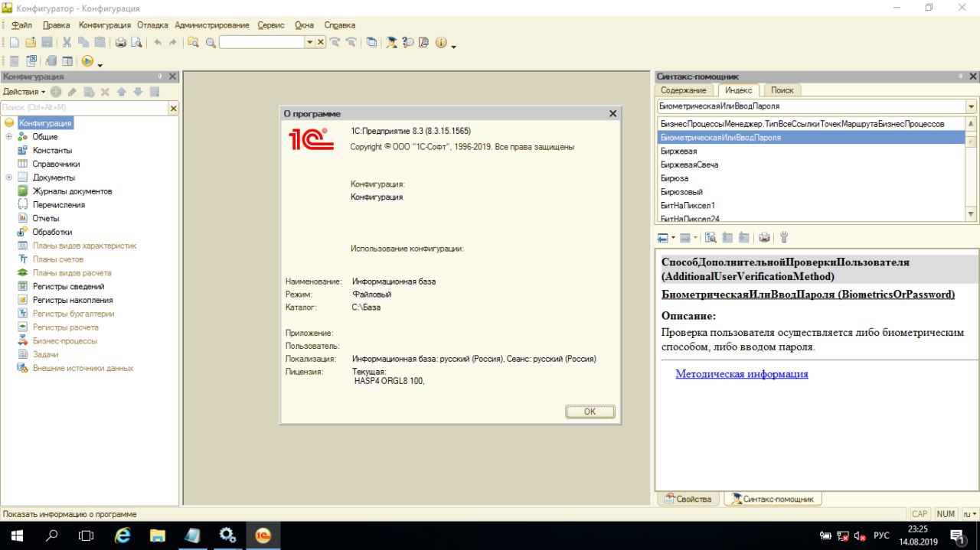
Task: Click the magnifier Find icon beside search box
Action: [x=211, y=43]
